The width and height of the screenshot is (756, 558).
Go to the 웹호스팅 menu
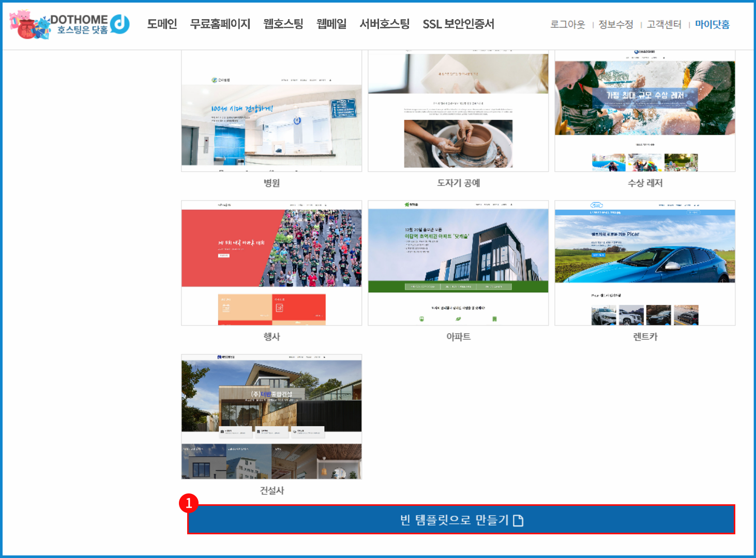point(283,24)
